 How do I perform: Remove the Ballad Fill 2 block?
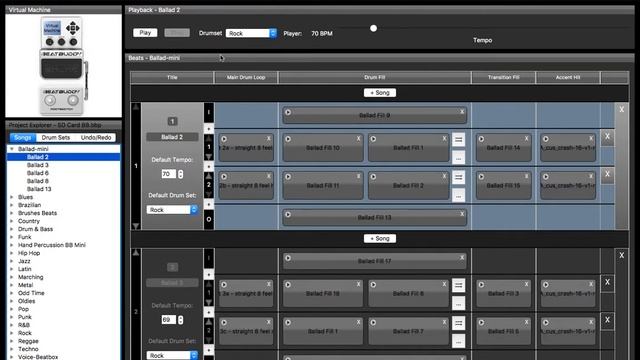pos(444,176)
